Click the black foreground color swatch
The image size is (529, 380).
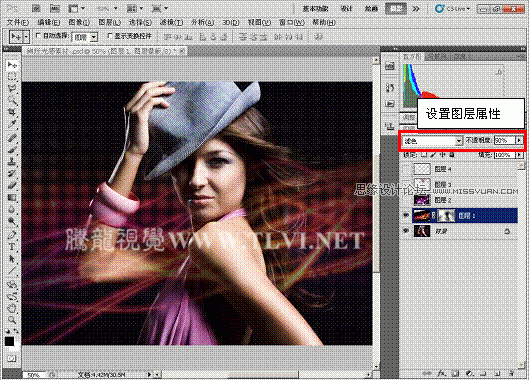(x=9, y=341)
